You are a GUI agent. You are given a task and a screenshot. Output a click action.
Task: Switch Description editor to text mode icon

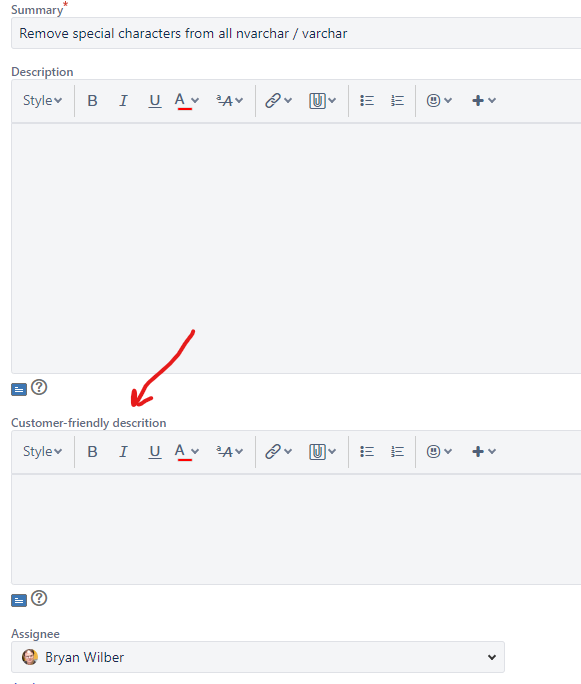coord(19,389)
